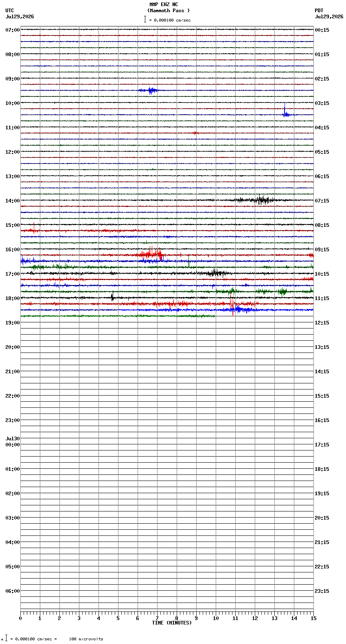Click the 12:15 PDT time label
The image size is (346, 644).
point(322,323)
